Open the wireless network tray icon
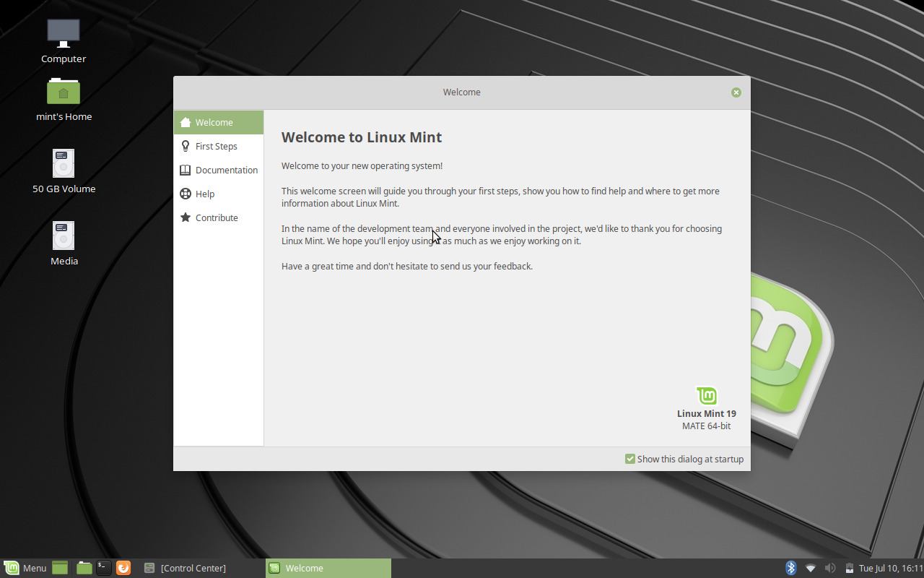This screenshot has width=924, height=578. (811, 568)
